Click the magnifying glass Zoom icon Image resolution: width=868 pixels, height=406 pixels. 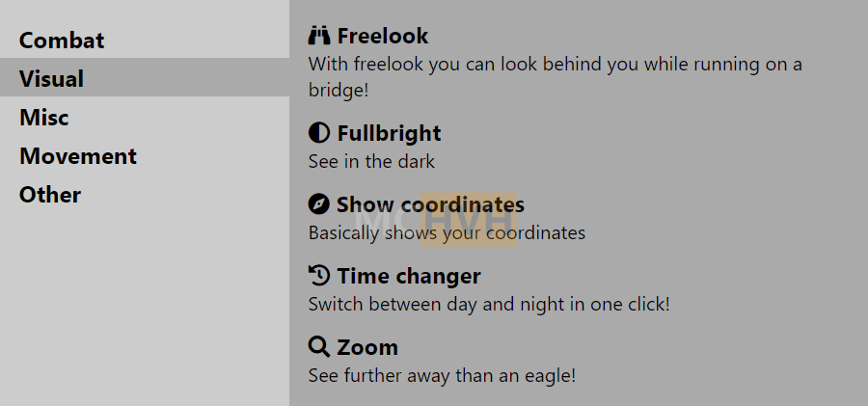coord(319,347)
